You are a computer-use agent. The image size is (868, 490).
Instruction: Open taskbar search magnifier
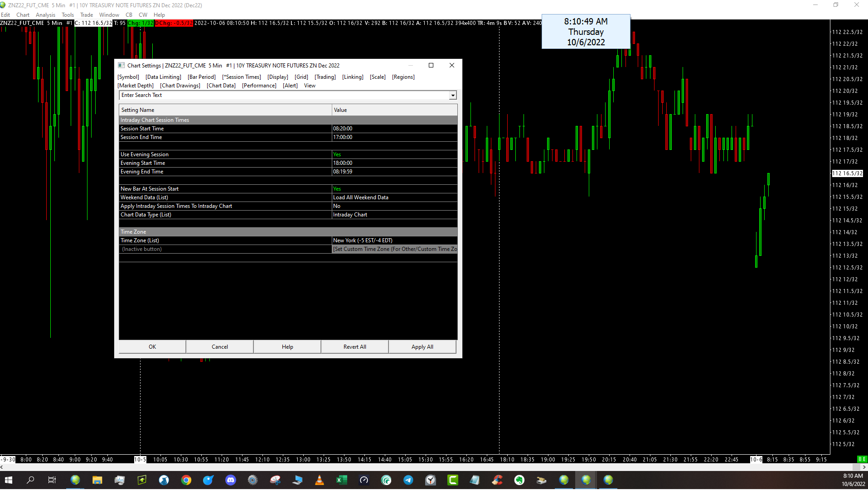coord(30,480)
